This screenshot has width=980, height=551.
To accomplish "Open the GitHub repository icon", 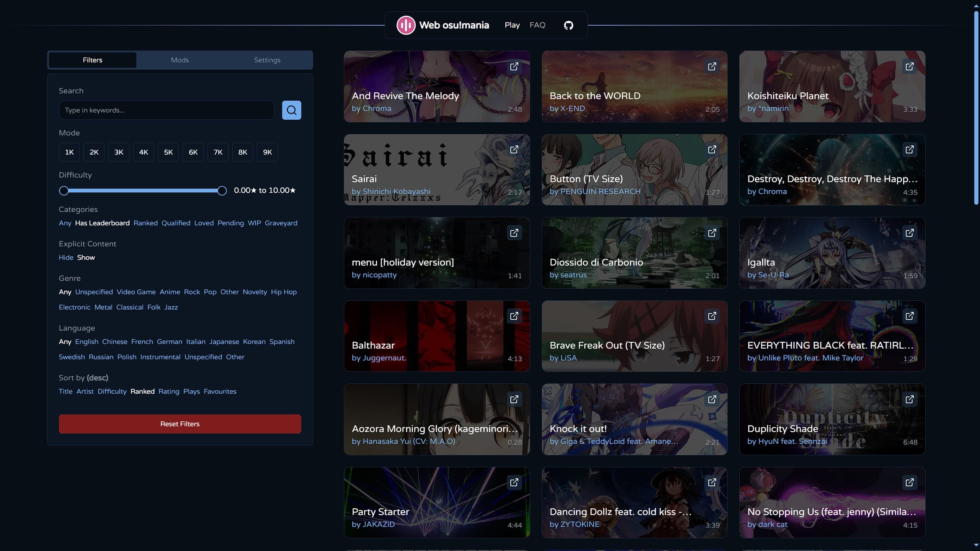I will (x=568, y=25).
